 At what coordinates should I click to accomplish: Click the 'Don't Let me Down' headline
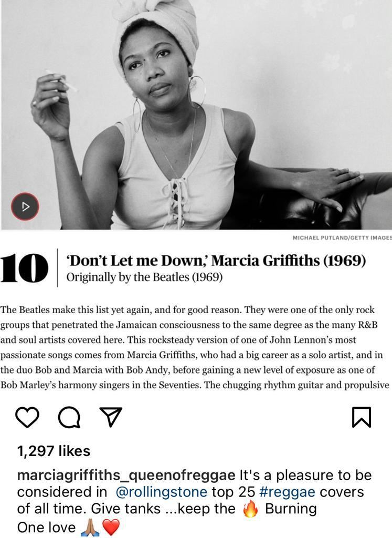pos(216,261)
